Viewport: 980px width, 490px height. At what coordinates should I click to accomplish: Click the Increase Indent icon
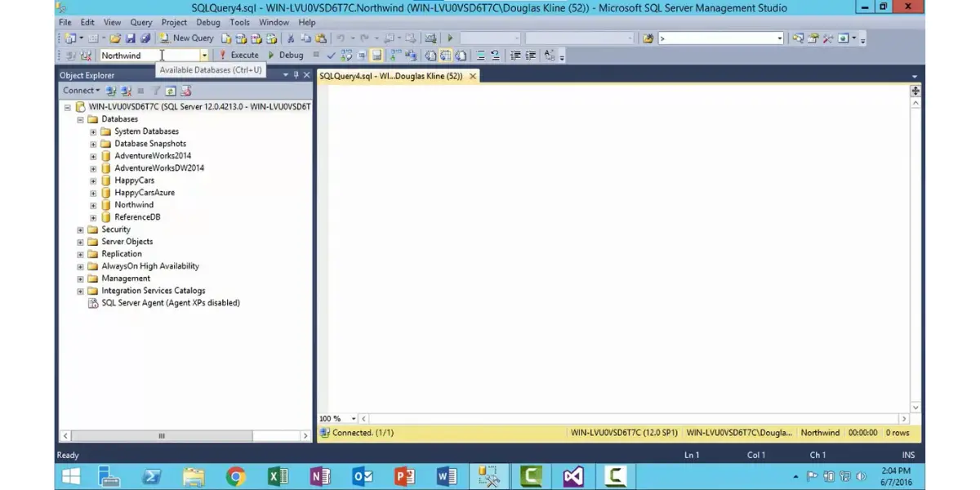point(530,55)
